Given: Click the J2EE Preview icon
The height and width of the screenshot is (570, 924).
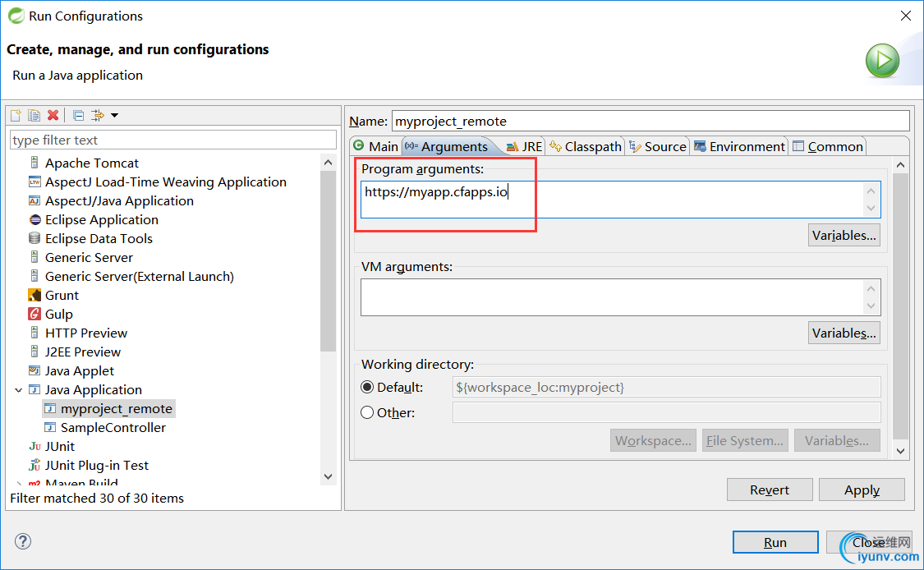Looking at the screenshot, I should click(34, 352).
